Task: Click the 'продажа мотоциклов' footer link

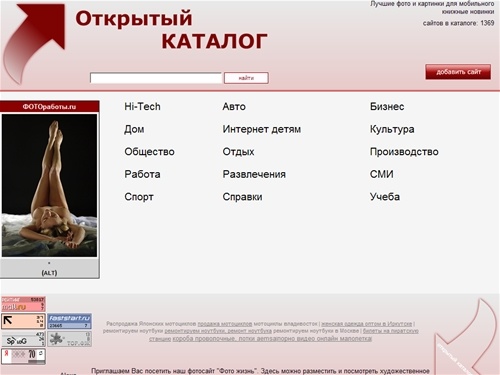Action: (225, 324)
